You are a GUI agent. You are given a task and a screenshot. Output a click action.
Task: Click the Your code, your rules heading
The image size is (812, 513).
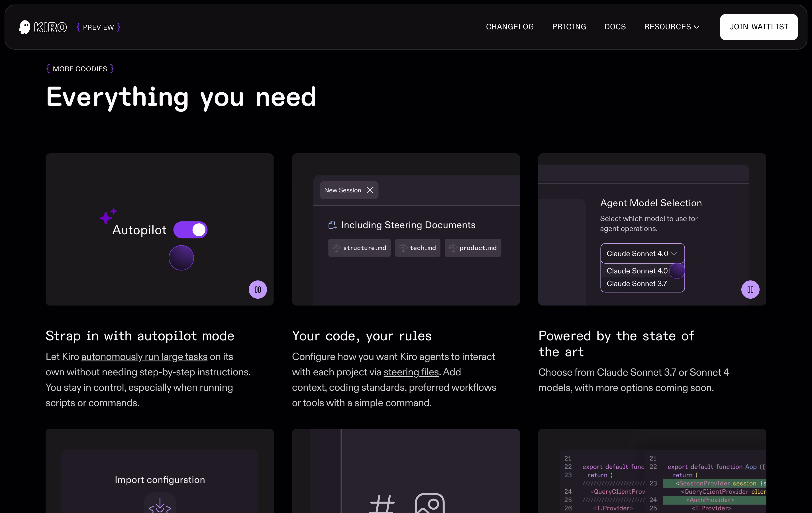tap(362, 336)
